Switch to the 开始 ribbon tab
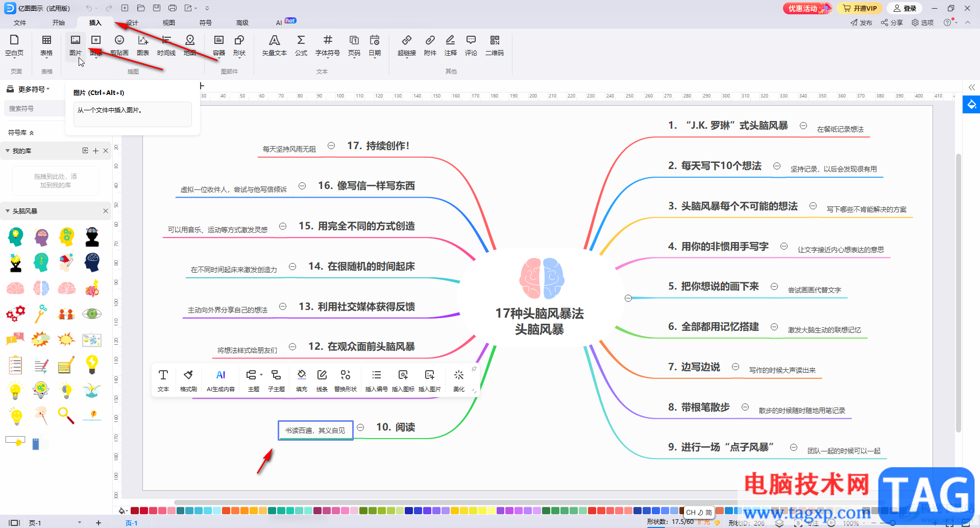 (59, 22)
